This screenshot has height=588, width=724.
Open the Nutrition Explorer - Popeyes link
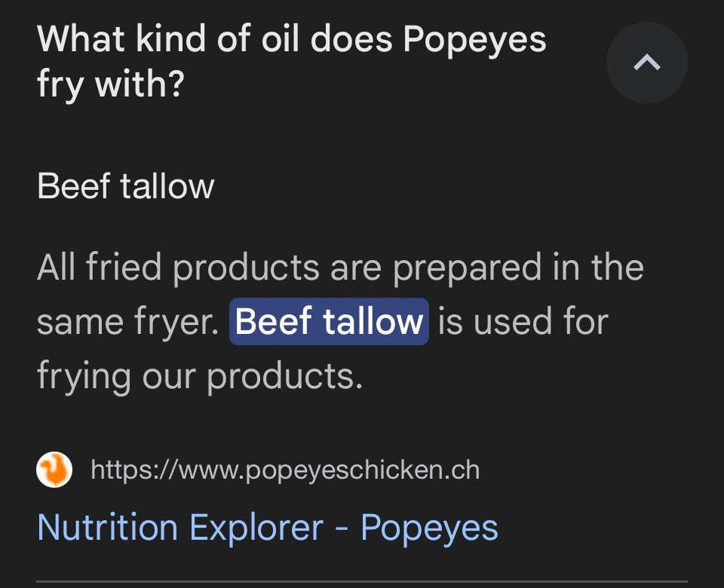pyautogui.click(x=268, y=527)
